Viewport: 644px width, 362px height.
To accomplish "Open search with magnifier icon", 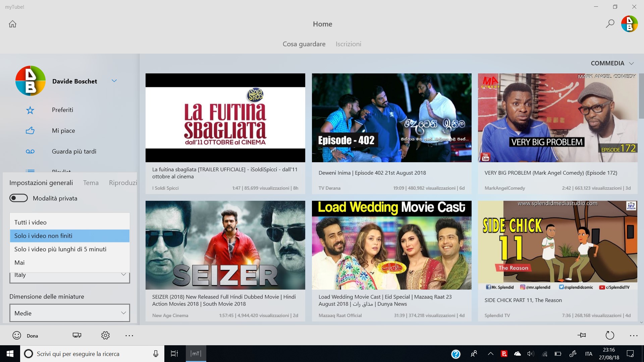I will pyautogui.click(x=610, y=24).
